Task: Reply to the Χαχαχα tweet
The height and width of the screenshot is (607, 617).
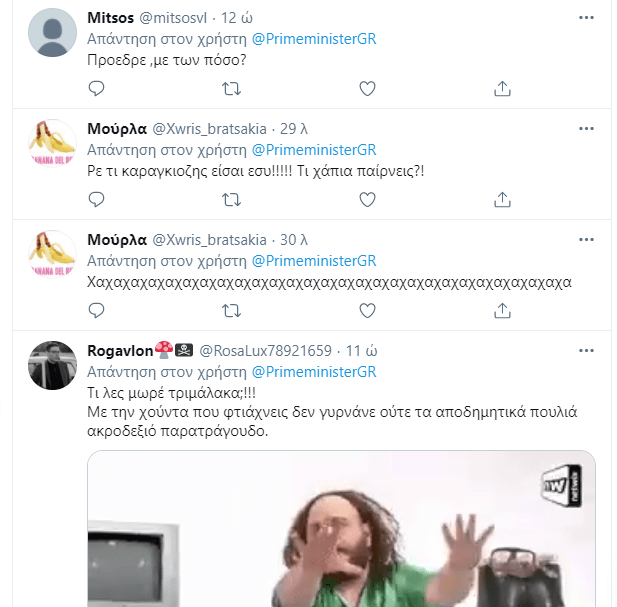Action: 96,310
